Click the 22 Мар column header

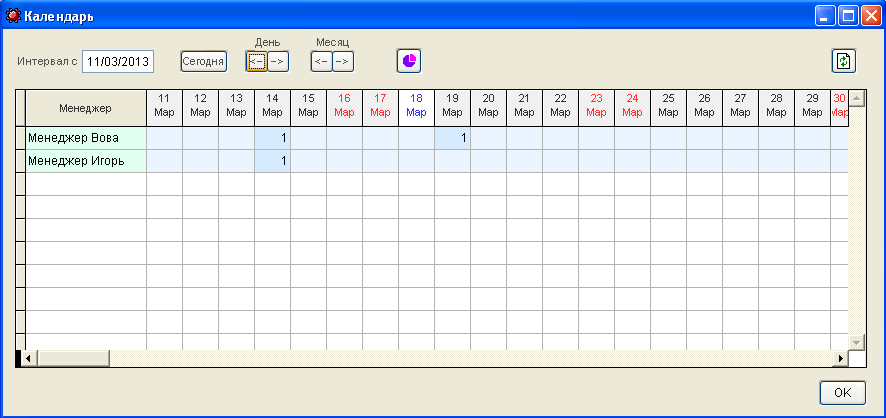pyautogui.click(x=561, y=107)
